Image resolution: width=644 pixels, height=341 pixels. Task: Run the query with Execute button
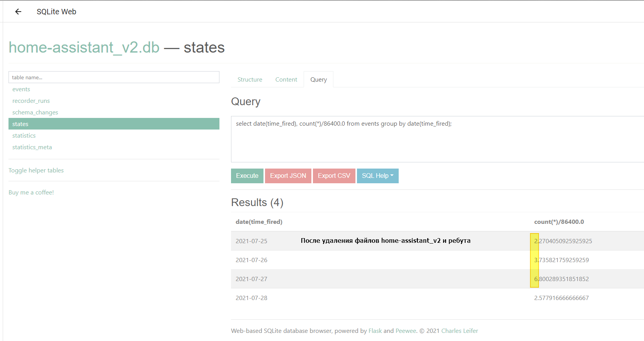[x=247, y=176]
